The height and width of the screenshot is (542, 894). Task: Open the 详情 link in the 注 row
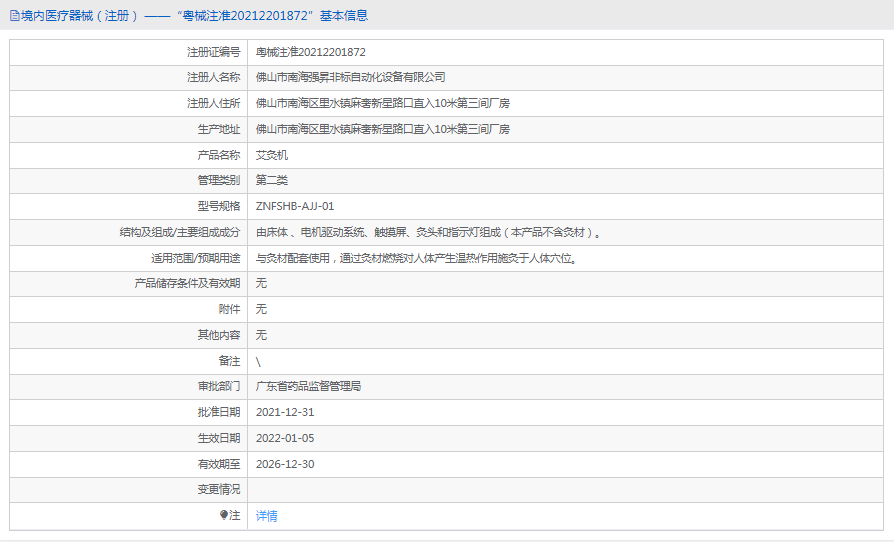(266, 516)
